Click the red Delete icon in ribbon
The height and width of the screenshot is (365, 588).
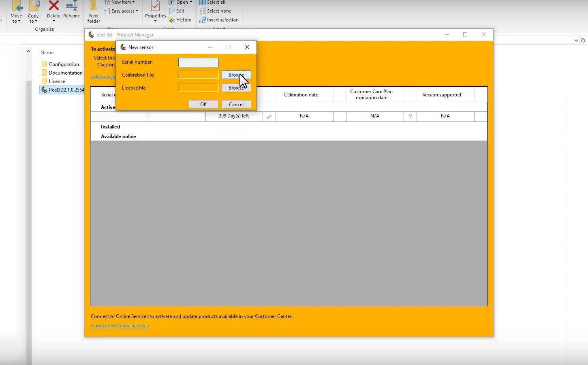[x=53, y=7]
